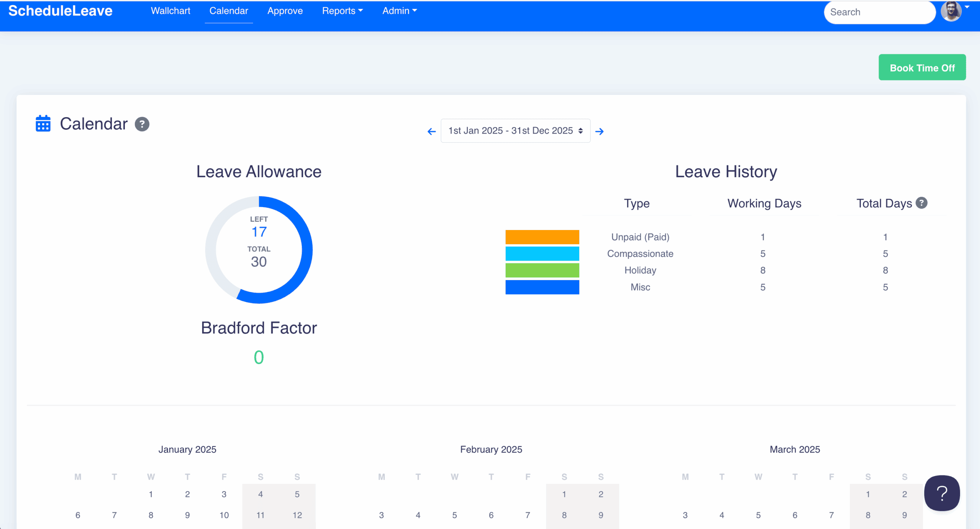
Task: Open the date range selector dropdown
Action: pyautogui.click(x=515, y=131)
